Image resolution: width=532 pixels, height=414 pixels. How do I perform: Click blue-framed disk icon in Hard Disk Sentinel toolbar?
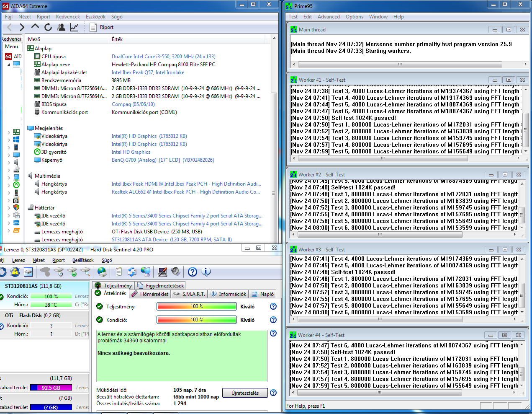point(28,272)
